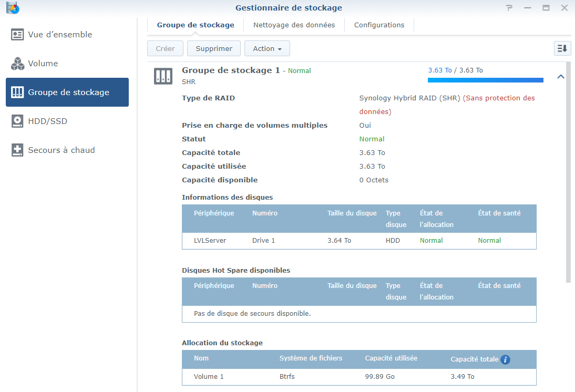Click the help question mark icon
The width and height of the screenshot is (575, 392).
pos(509,8)
